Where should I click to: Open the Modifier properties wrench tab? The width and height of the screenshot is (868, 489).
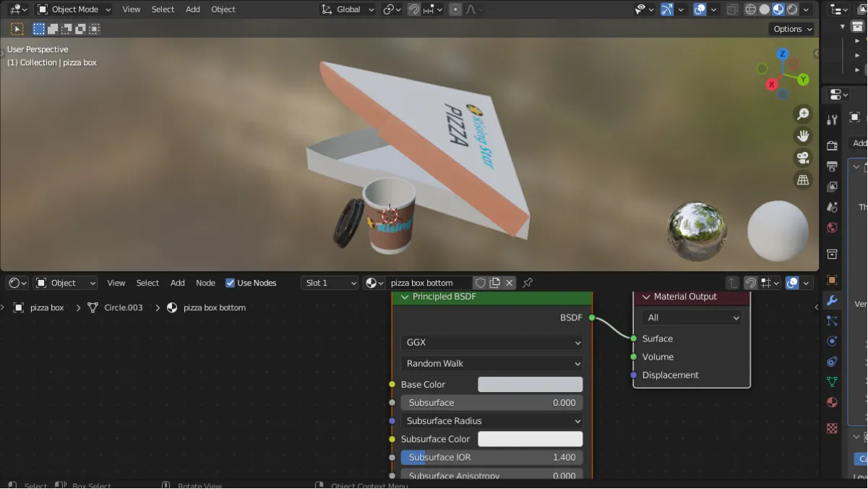tap(832, 300)
